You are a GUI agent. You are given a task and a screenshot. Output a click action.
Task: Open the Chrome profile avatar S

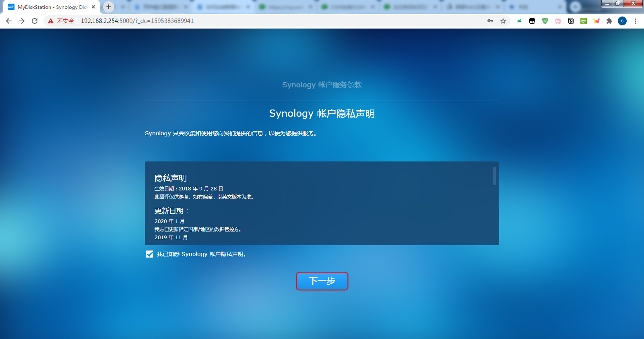(622, 21)
